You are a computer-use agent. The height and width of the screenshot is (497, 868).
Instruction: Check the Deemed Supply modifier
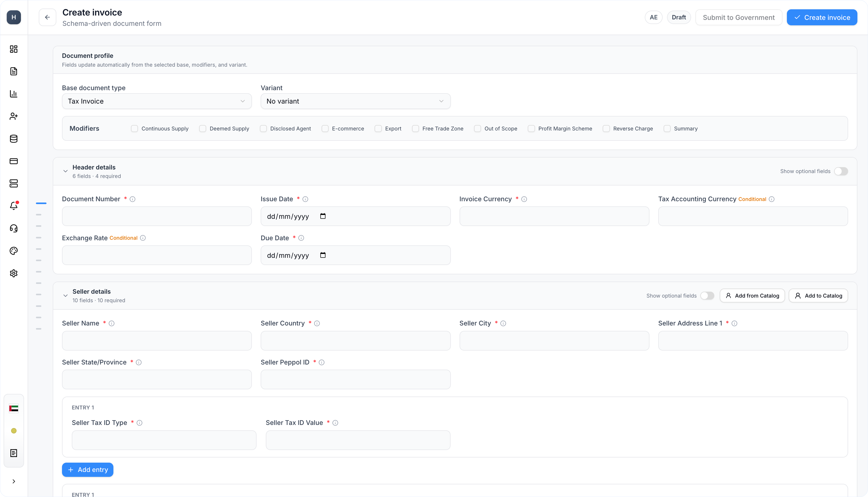pos(203,129)
